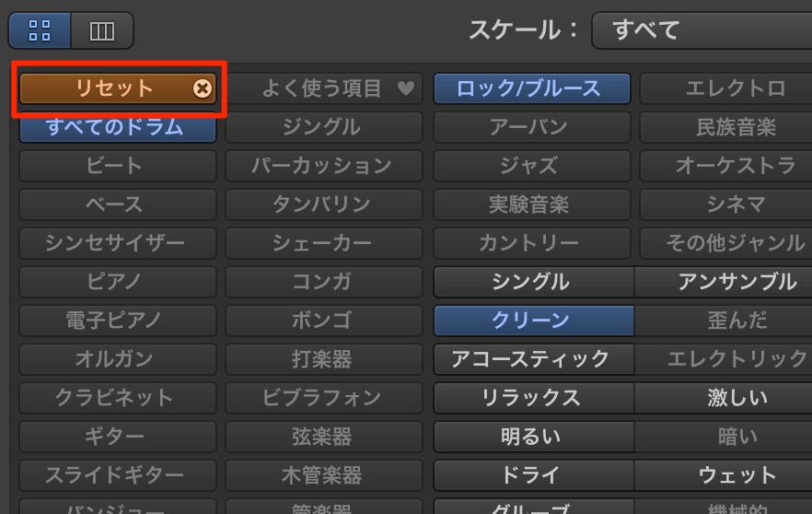This screenshot has width=812, height=514.
Task: Filter by ジングル
Action: [324, 127]
